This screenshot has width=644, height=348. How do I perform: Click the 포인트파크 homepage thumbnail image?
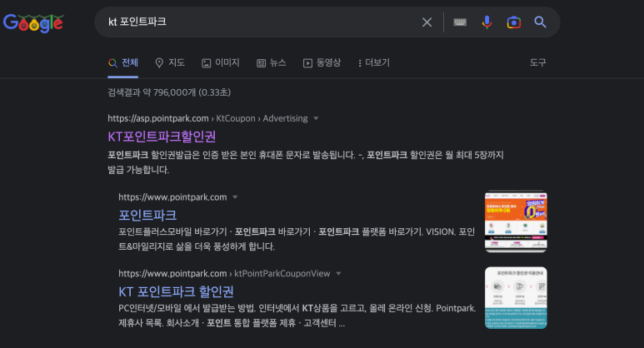pyautogui.click(x=516, y=221)
